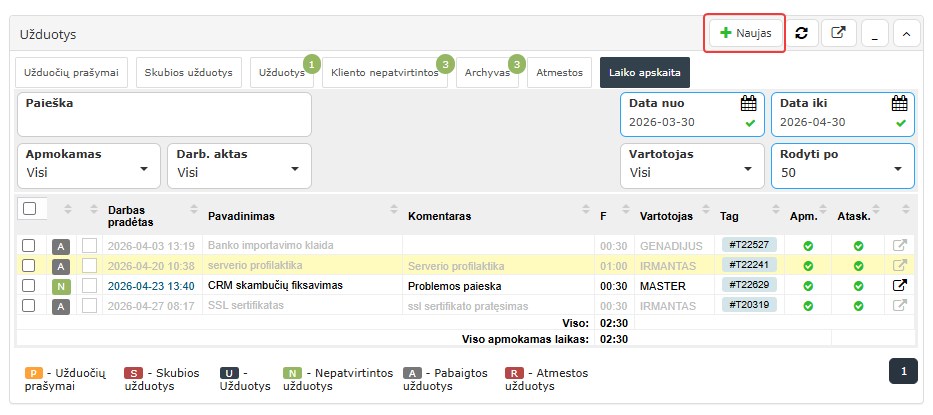Image resolution: width=933 pixels, height=415 pixels.
Task: Open Kliento nepatvirtintos tab
Action: pyautogui.click(x=385, y=73)
